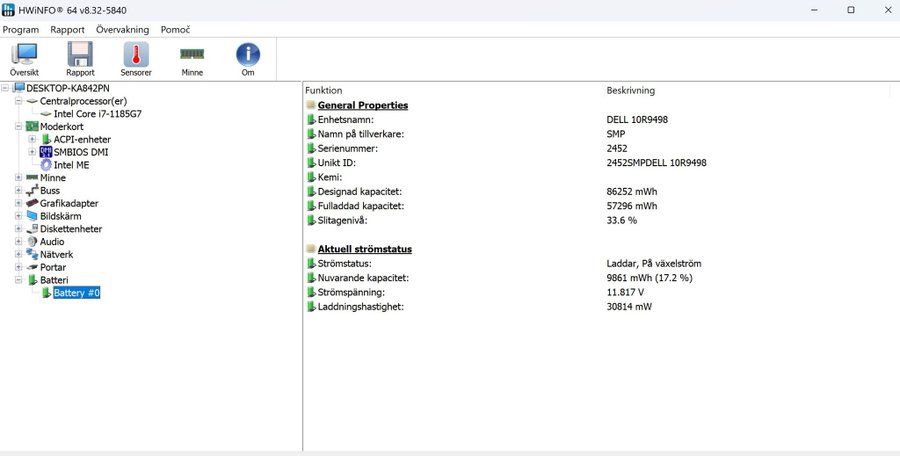The width and height of the screenshot is (900, 456).
Task: Open the Program menu
Action: pos(21,30)
